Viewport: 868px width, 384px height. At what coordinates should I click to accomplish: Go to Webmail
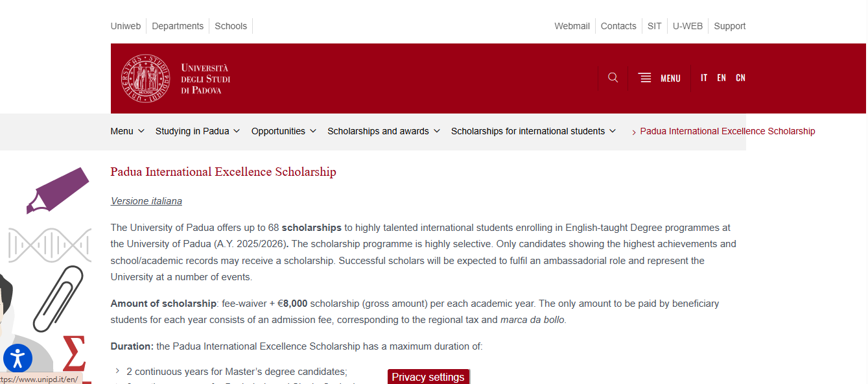(572, 26)
